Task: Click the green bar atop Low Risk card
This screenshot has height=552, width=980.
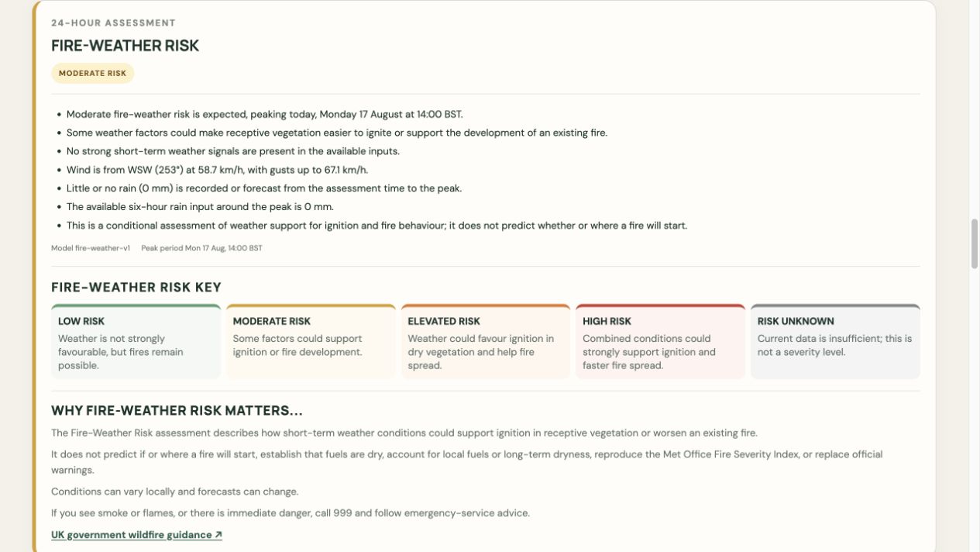Action: [136, 305]
